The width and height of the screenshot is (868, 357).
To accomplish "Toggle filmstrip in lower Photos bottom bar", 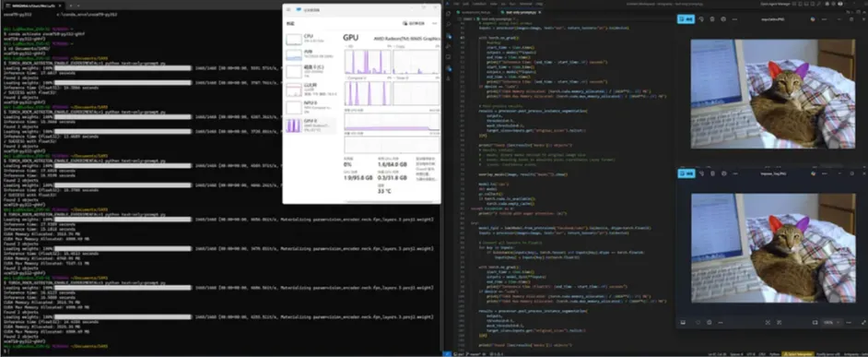I will (683, 323).
